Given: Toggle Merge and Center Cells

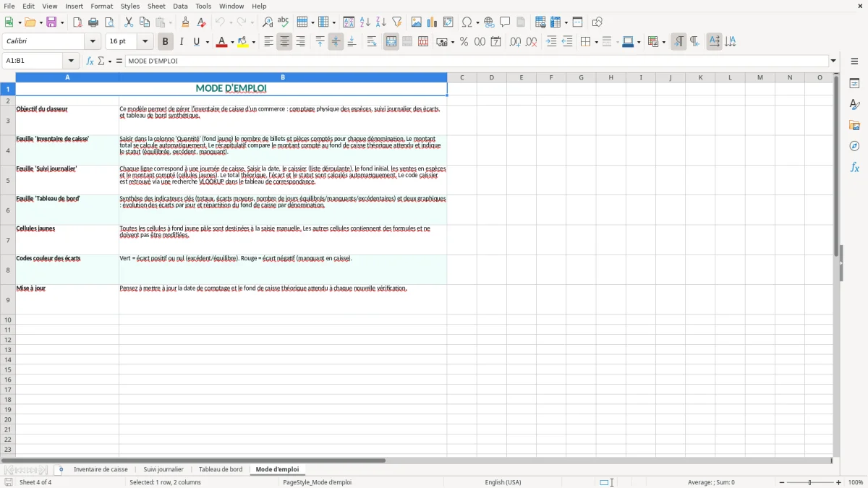Looking at the screenshot, I should click(391, 42).
